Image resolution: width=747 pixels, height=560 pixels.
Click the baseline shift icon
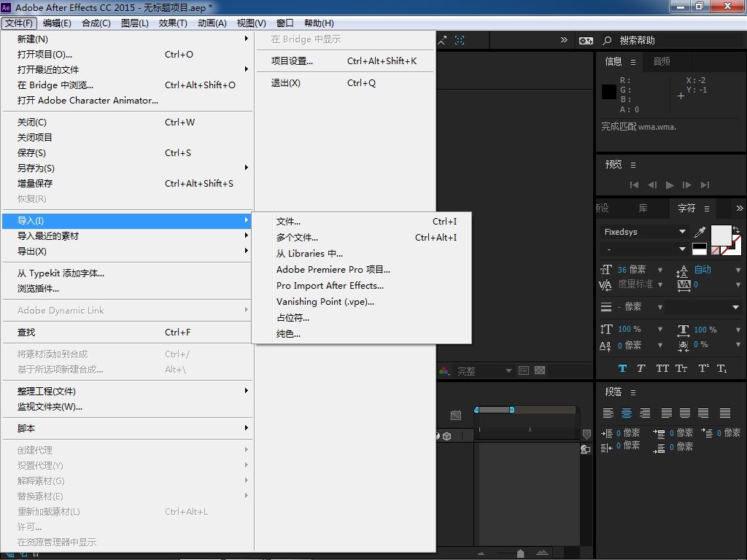605,346
